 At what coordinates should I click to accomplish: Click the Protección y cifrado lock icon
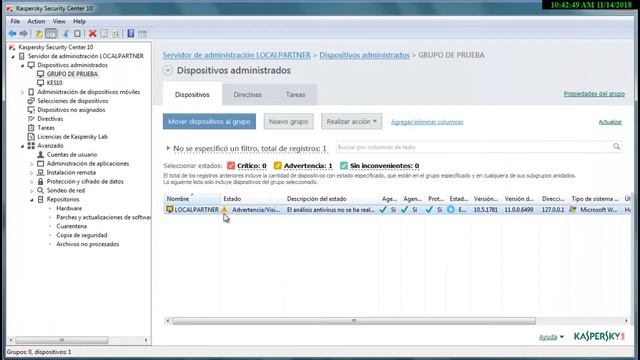pyautogui.click(x=40, y=182)
